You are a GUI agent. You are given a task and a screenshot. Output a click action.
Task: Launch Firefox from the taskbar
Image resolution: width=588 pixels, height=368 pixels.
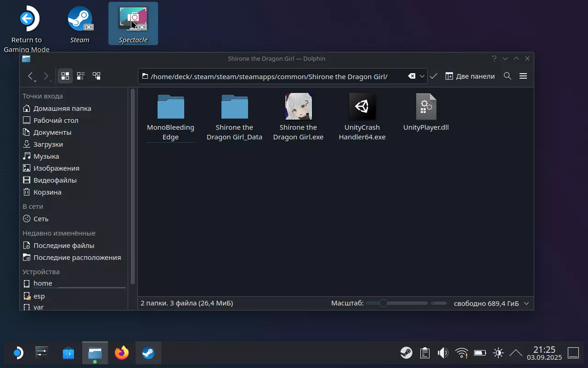pyautogui.click(x=122, y=353)
